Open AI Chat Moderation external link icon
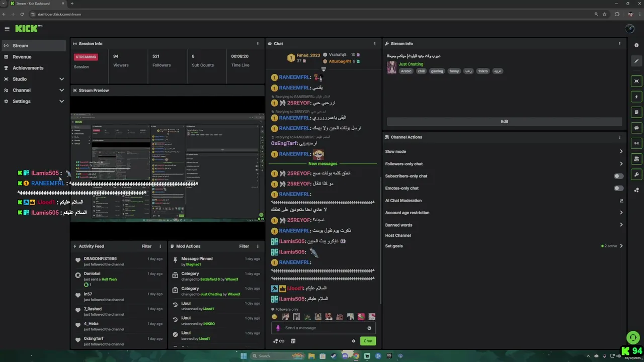Viewport: 644px width, 362px height. pyautogui.click(x=621, y=201)
